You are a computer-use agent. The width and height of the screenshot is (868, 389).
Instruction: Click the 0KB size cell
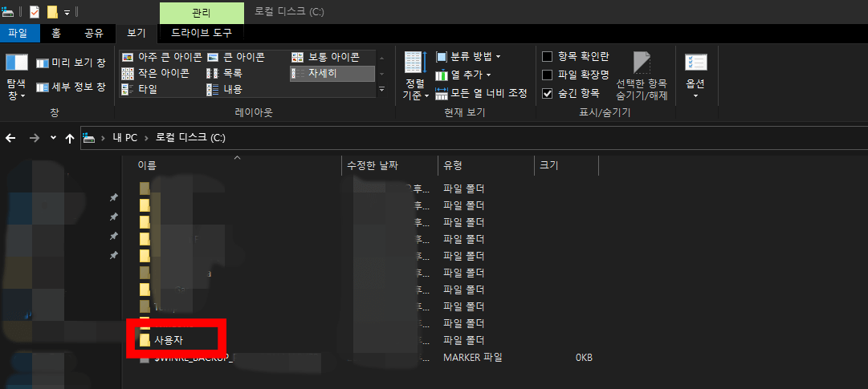click(x=584, y=358)
